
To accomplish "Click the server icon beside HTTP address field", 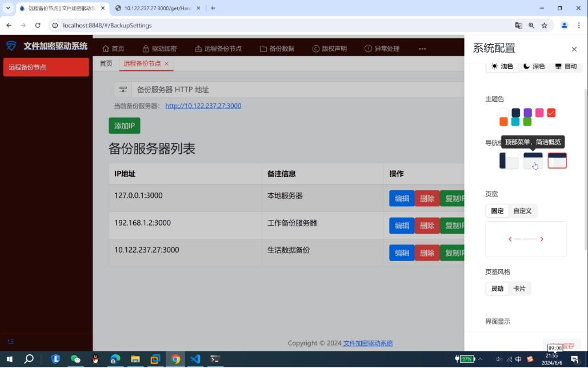I will (123, 90).
